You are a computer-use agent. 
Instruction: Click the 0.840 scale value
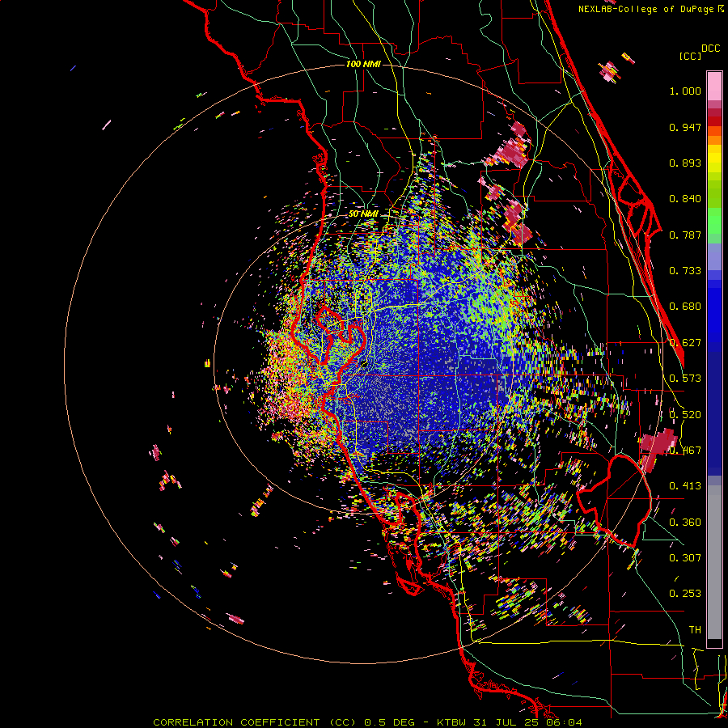[685, 199]
